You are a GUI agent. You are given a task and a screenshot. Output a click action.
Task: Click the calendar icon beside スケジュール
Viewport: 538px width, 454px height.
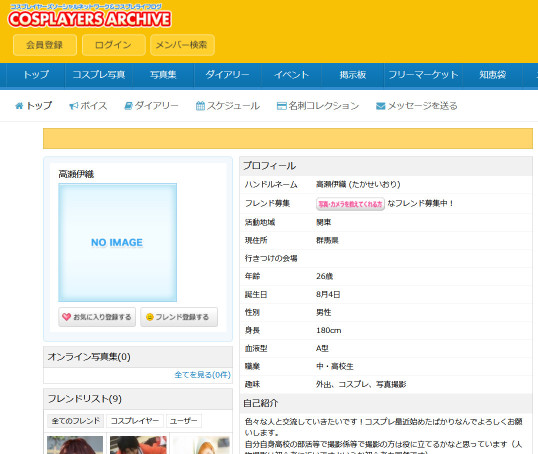point(200,106)
